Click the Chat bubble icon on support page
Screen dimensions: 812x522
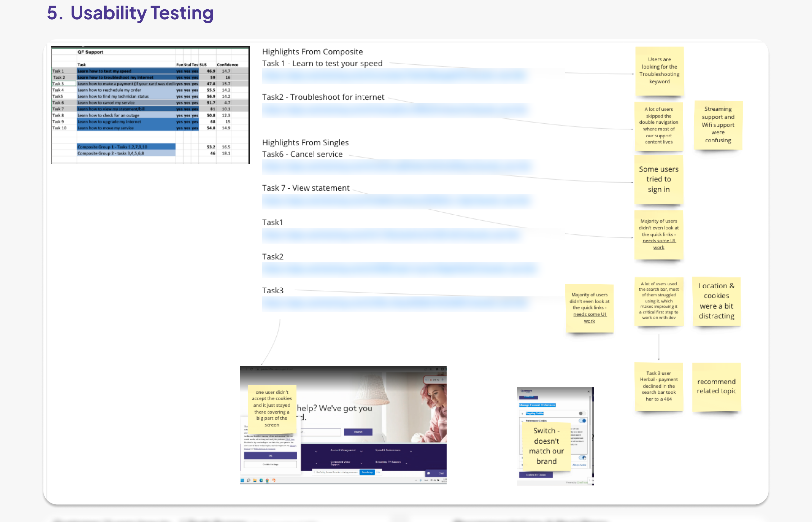pos(429,473)
